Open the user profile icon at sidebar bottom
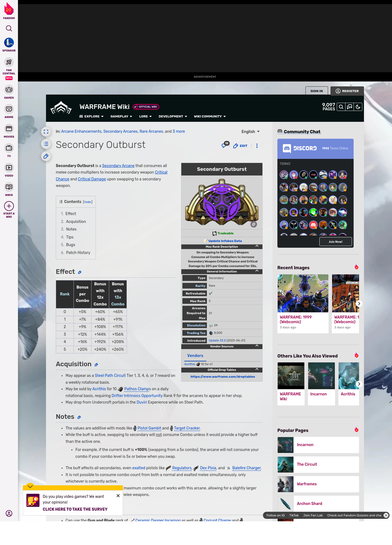This screenshot has width=392, height=545. point(9,513)
